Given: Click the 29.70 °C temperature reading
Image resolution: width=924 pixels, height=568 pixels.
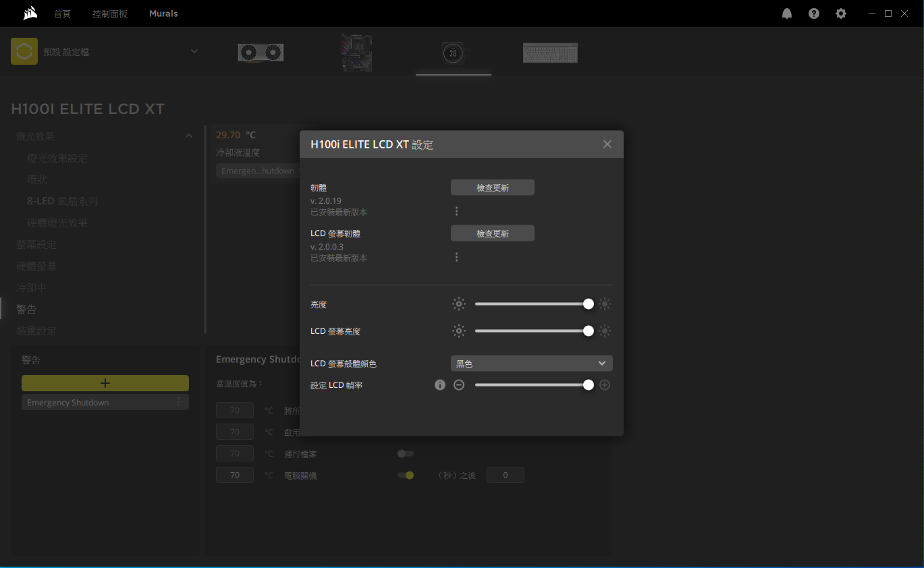Looking at the screenshot, I should [236, 135].
